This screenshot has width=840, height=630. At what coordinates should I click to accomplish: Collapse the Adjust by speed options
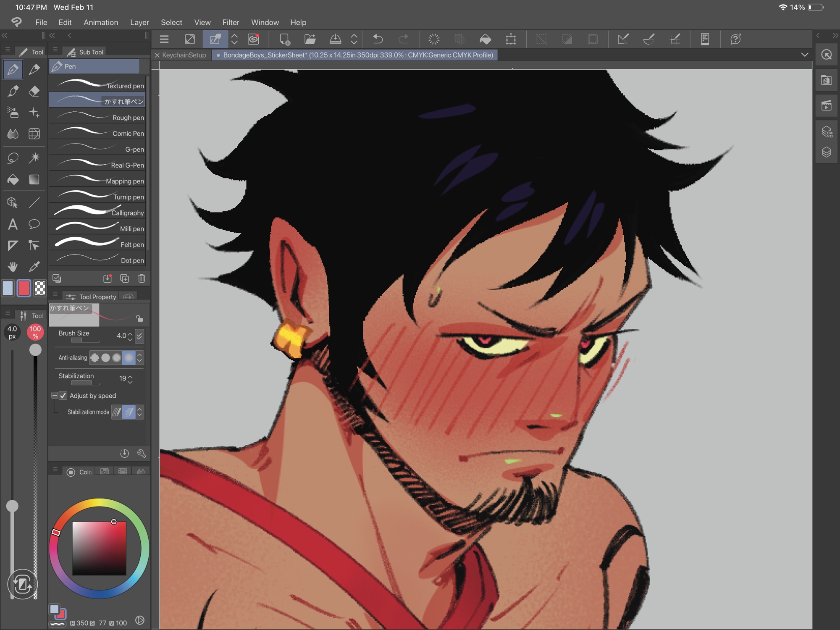[55, 396]
